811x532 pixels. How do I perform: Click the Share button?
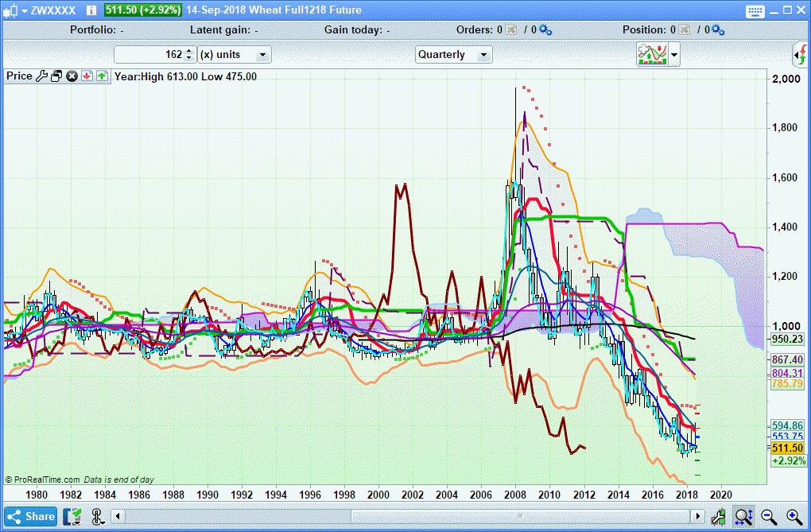click(31, 516)
